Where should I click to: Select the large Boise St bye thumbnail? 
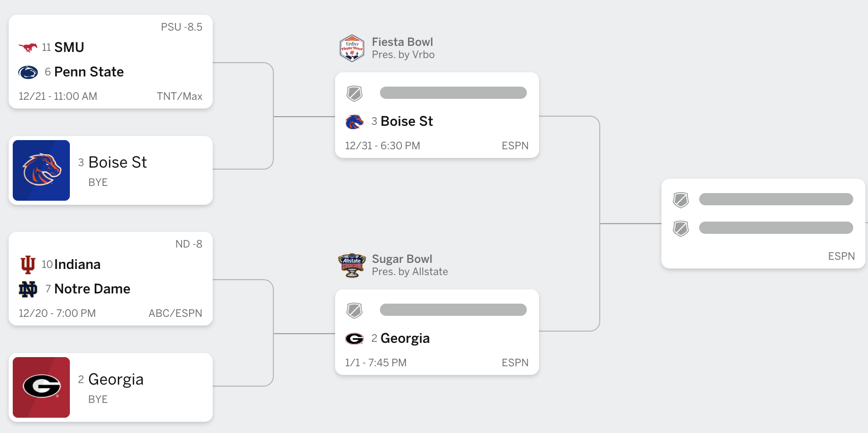[41, 170]
